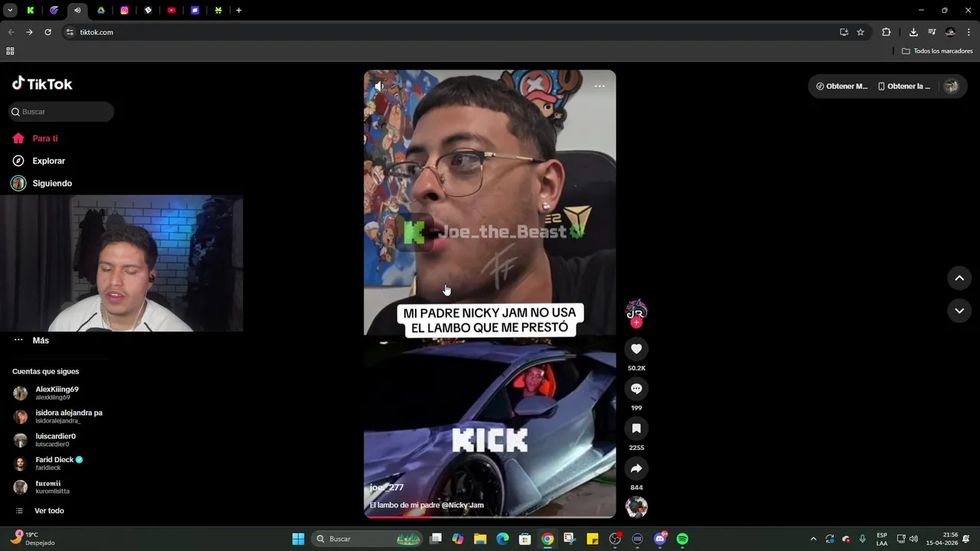980x551 pixels.
Task: Switch to the Kick browser tab
Action: [31, 10]
